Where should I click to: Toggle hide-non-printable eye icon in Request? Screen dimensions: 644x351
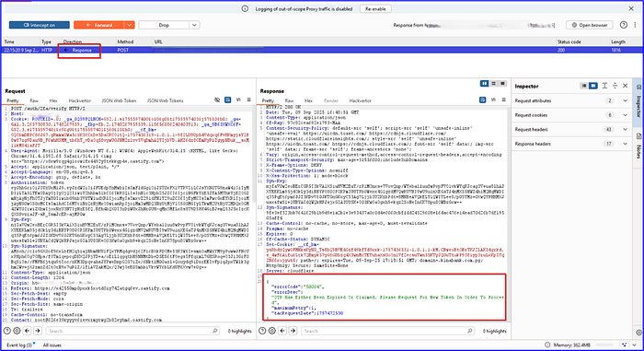[217, 100]
